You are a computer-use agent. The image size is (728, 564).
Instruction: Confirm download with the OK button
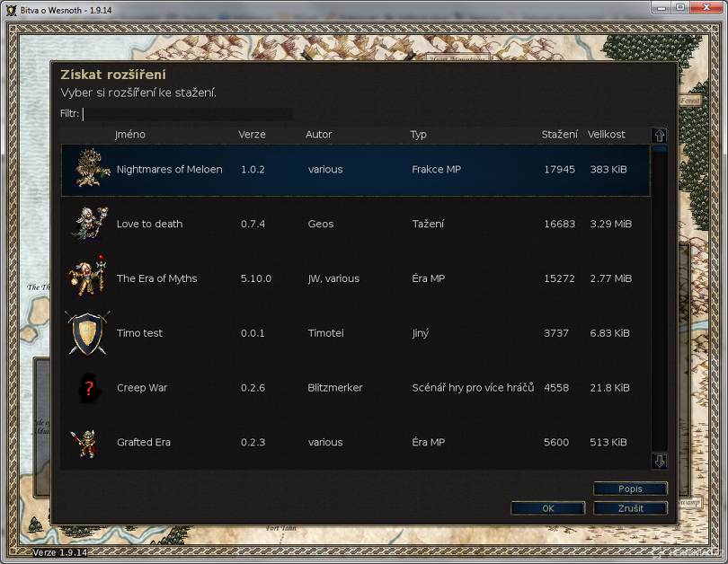tap(548, 508)
